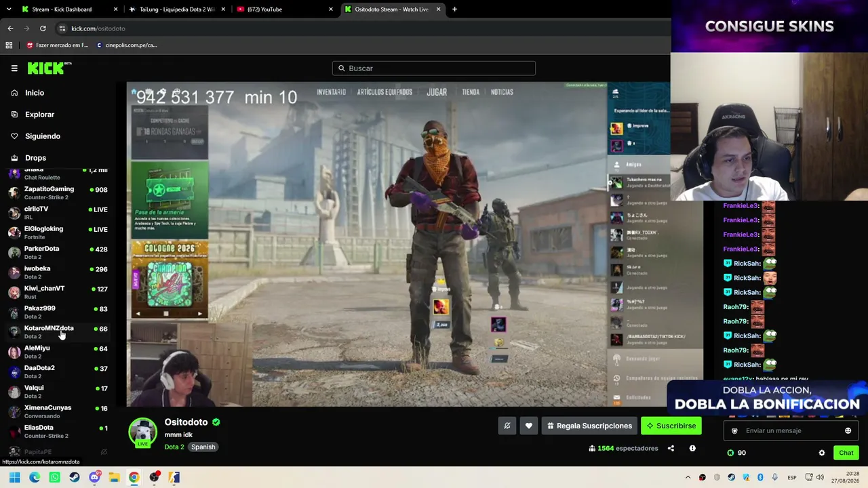
Task: Open chat settings gear icon
Action: point(822,453)
